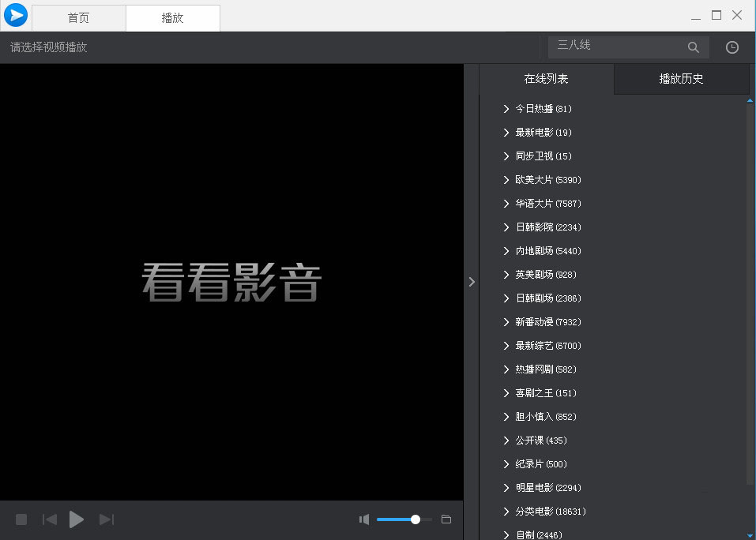
Task: Expand the 日韩剧场 chevron
Action: [506, 298]
